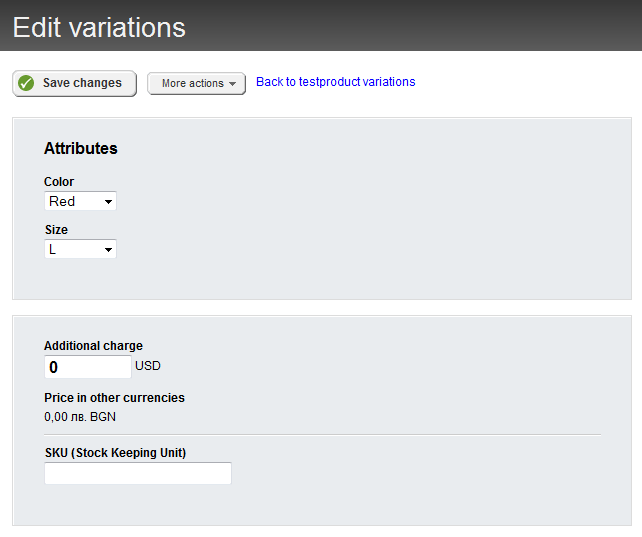Screen dimensions: 642x537
Task: Click the Size dropdown arrow
Action: pyautogui.click(x=108, y=250)
